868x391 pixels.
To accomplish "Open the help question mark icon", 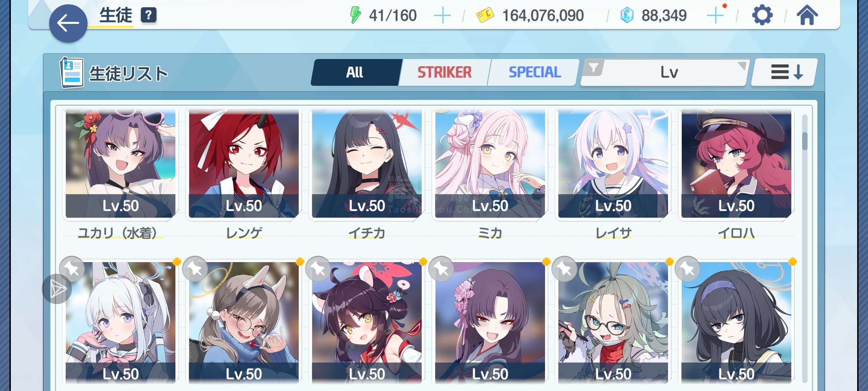I will [148, 15].
